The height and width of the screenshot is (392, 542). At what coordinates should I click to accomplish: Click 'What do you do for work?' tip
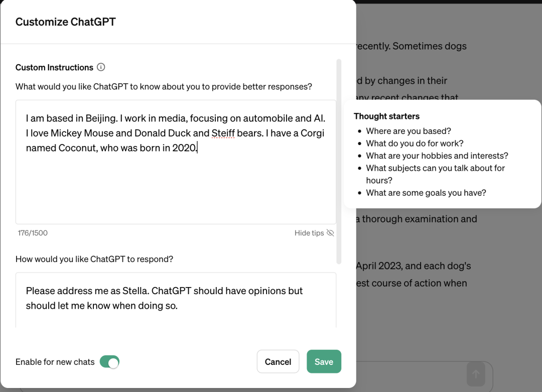coord(415,143)
